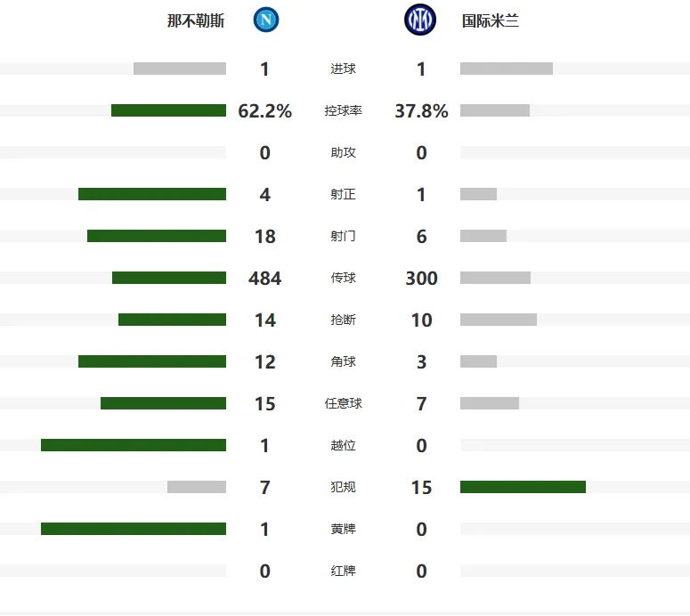The image size is (690, 616).
Task: Select the 任意球 stat label
Action: pos(344,403)
